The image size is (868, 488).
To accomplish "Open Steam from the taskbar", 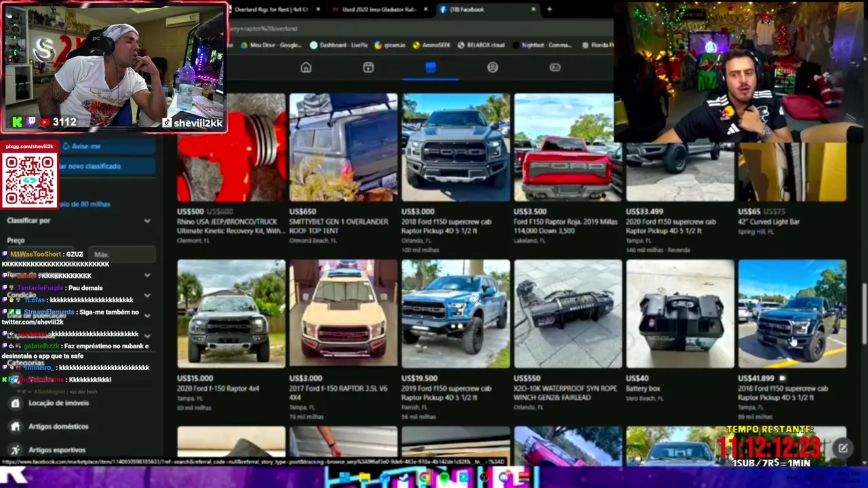I will point(405,478).
